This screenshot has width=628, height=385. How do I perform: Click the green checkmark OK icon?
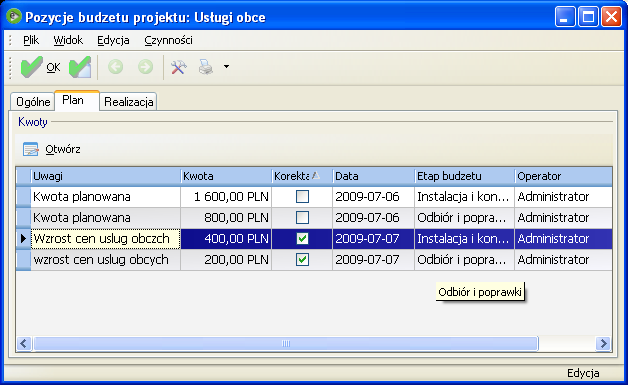32,67
